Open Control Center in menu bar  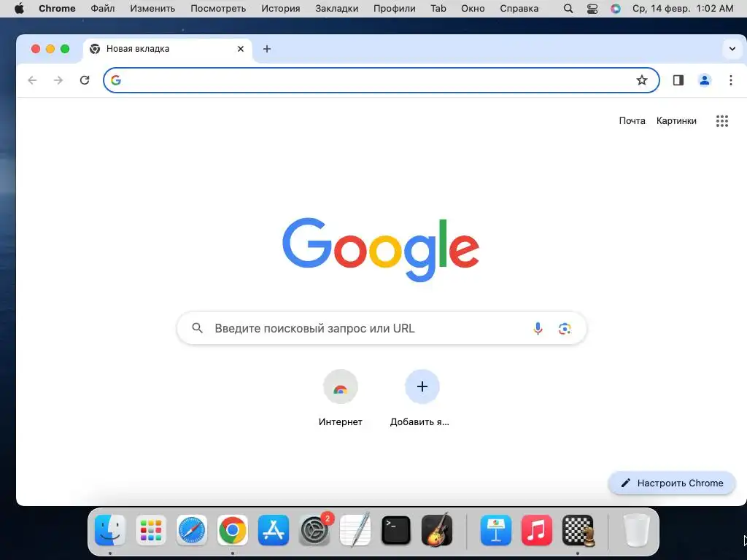[x=592, y=9]
